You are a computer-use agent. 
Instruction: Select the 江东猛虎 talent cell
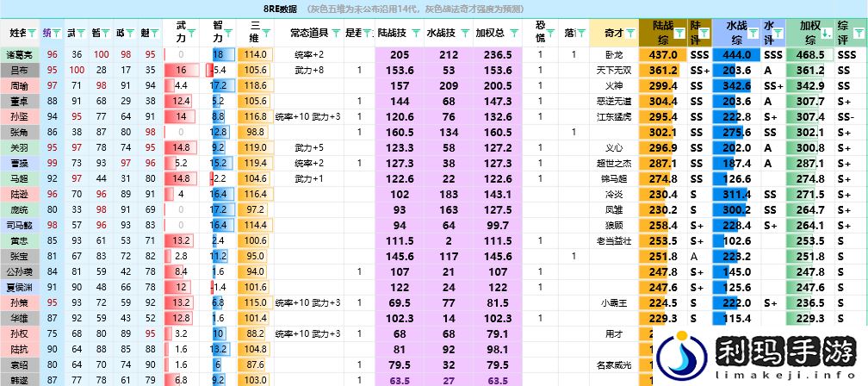tap(614, 117)
